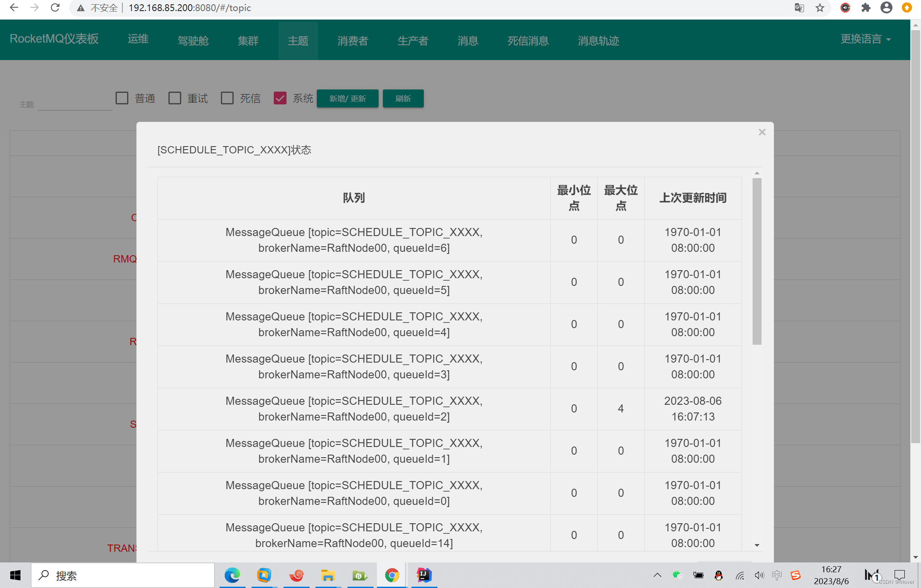The image size is (921, 588).
Task: Click the browser address bar URL
Action: [190, 8]
